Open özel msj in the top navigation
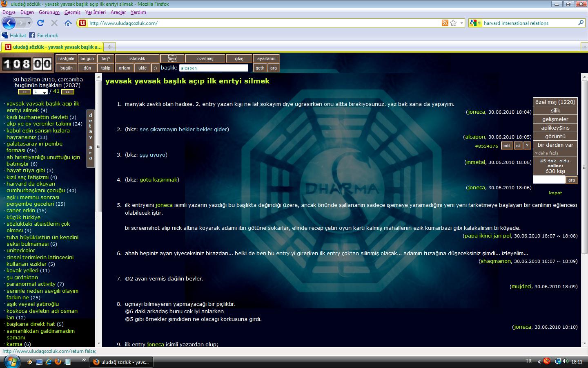The height and width of the screenshot is (368, 588). 205,59
